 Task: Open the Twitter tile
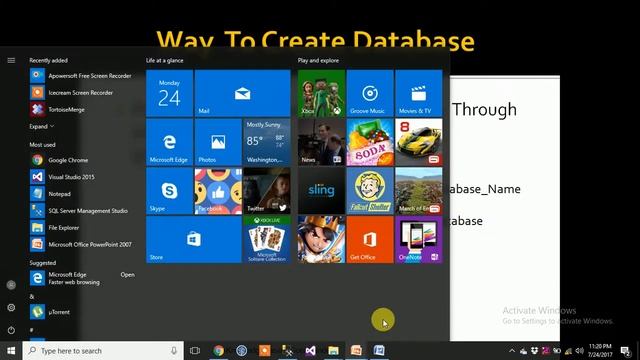(267, 191)
